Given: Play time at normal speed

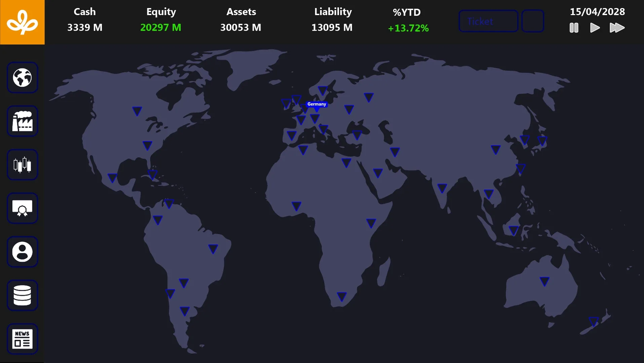Looking at the screenshot, I should (595, 28).
